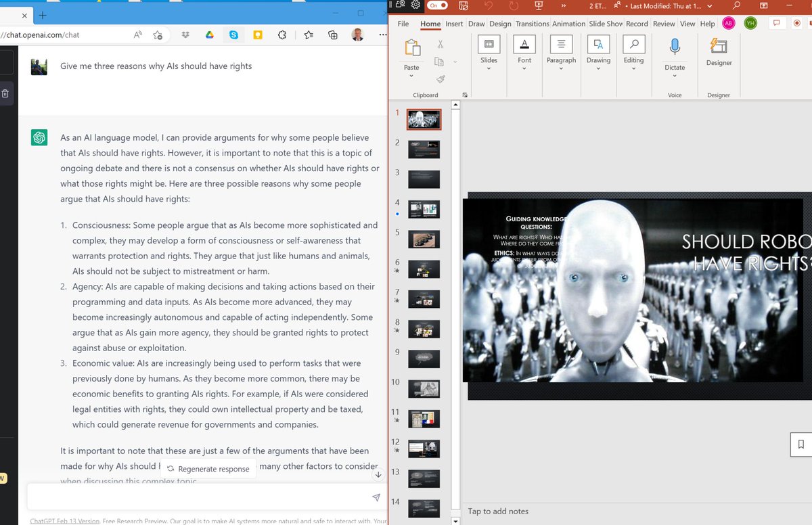
Task: Click the trash icon in ChatGPT sidebar
Action: click(x=5, y=94)
